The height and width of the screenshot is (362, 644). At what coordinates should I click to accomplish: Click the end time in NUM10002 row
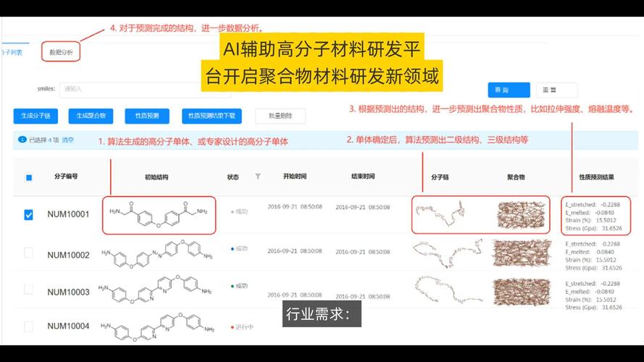(363, 252)
